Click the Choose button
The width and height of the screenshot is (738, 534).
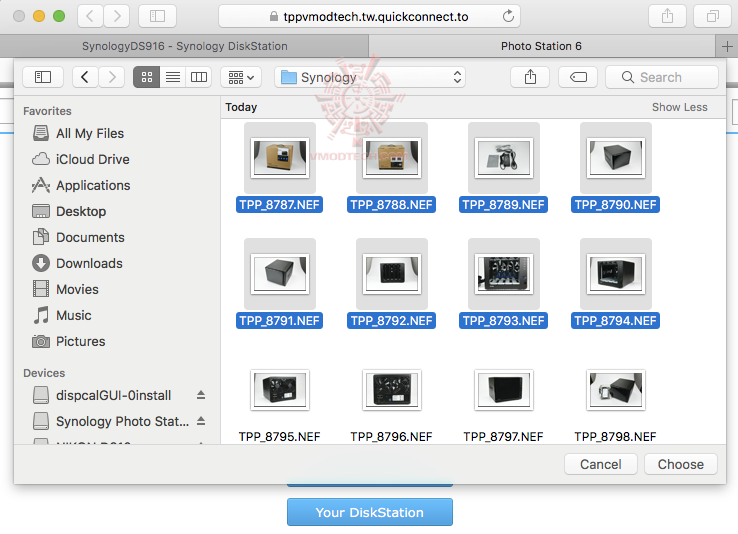point(681,464)
